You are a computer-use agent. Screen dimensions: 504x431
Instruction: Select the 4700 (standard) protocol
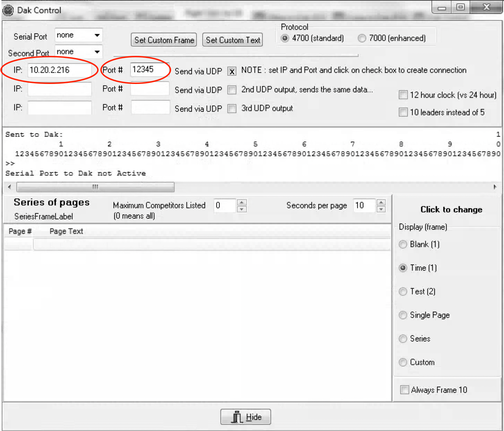tap(285, 38)
